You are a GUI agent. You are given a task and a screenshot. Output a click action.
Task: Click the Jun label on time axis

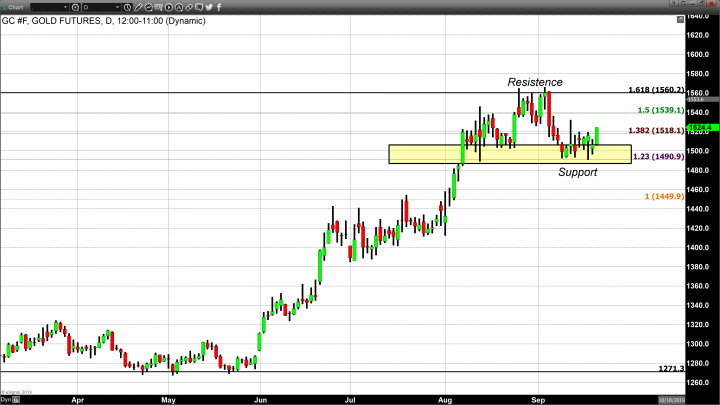click(x=260, y=400)
